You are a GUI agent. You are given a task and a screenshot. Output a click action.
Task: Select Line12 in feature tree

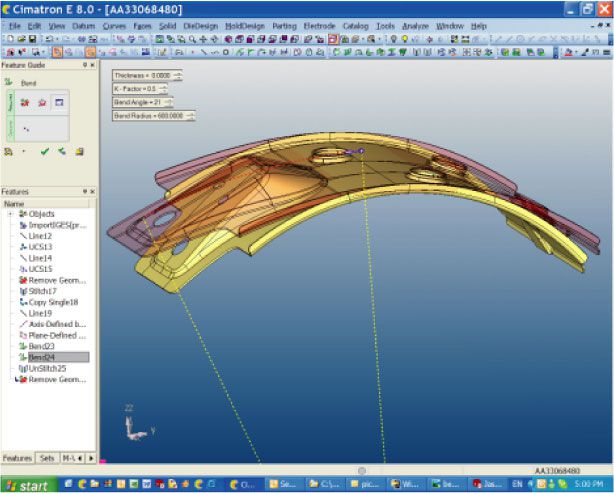tap(40, 236)
